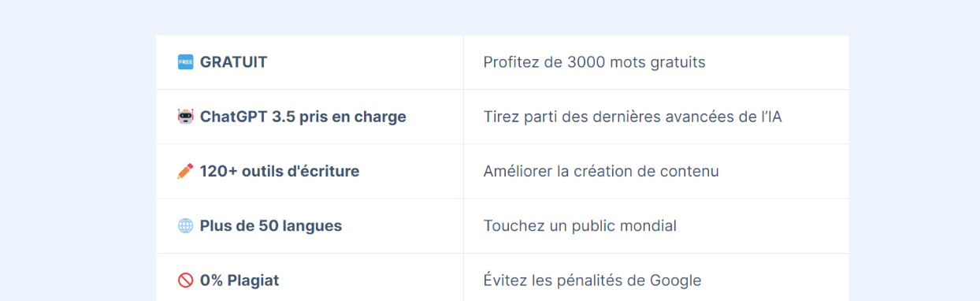980x301 pixels.
Task: Click the 0% Plagiat label
Action: coord(239,281)
